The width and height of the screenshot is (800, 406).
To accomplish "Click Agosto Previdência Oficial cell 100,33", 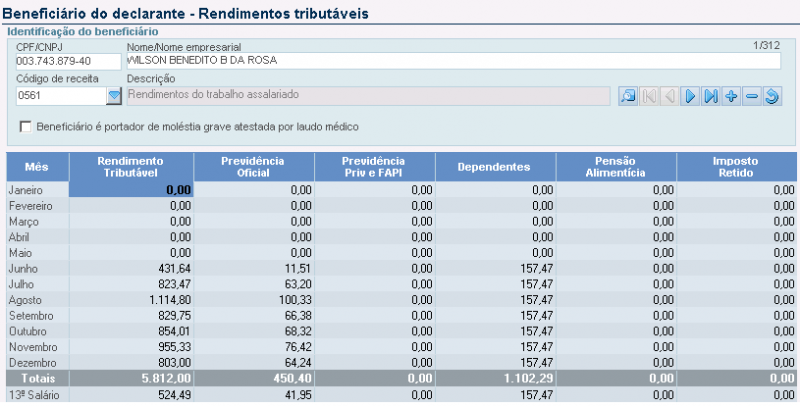I will click(254, 300).
